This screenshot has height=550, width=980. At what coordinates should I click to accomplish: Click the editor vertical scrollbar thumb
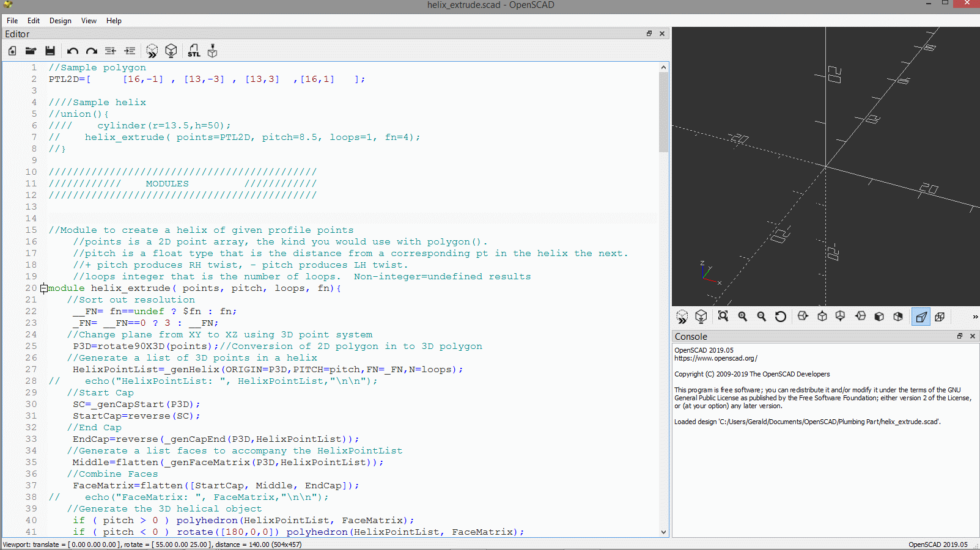coord(664,112)
